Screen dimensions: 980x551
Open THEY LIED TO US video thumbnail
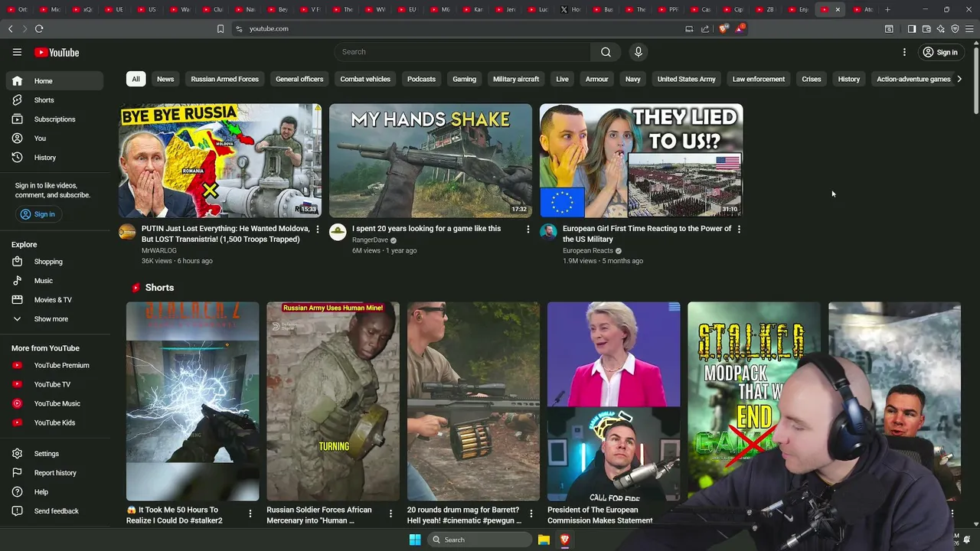[x=641, y=161]
